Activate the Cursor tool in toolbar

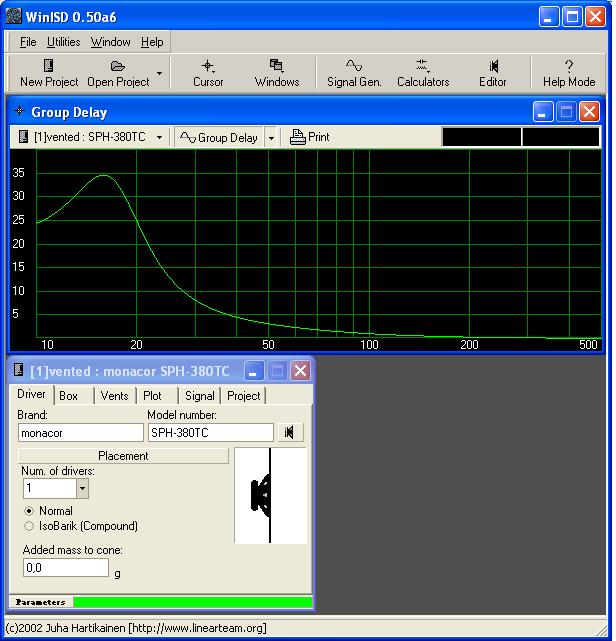pyautogui.click(x=208, y=73)
